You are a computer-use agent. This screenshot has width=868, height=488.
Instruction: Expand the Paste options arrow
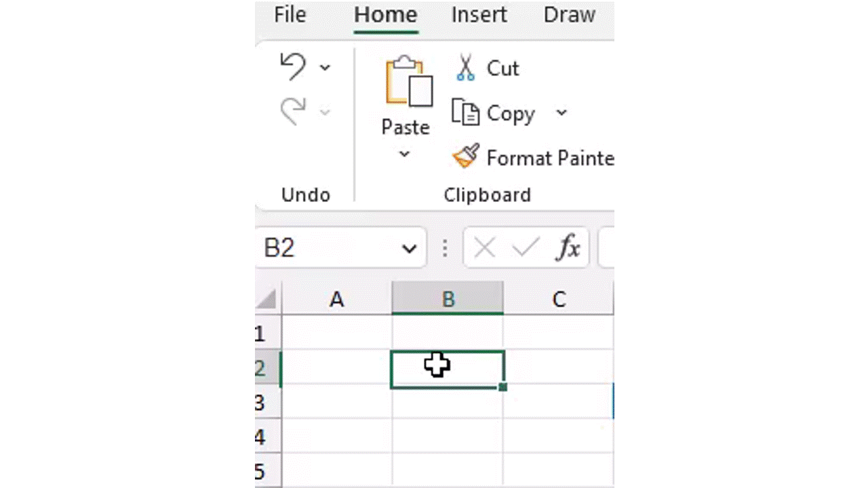(x=405, y=155)
